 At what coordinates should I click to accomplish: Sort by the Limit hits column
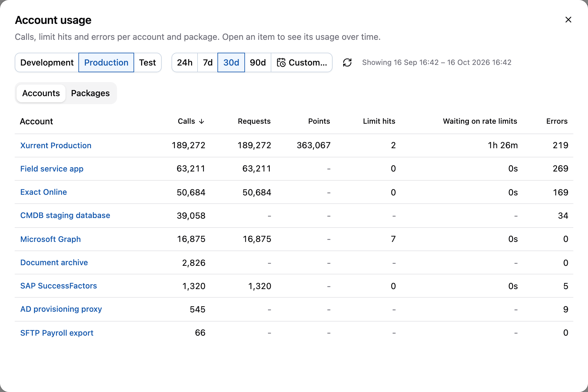tap(379, 121)
